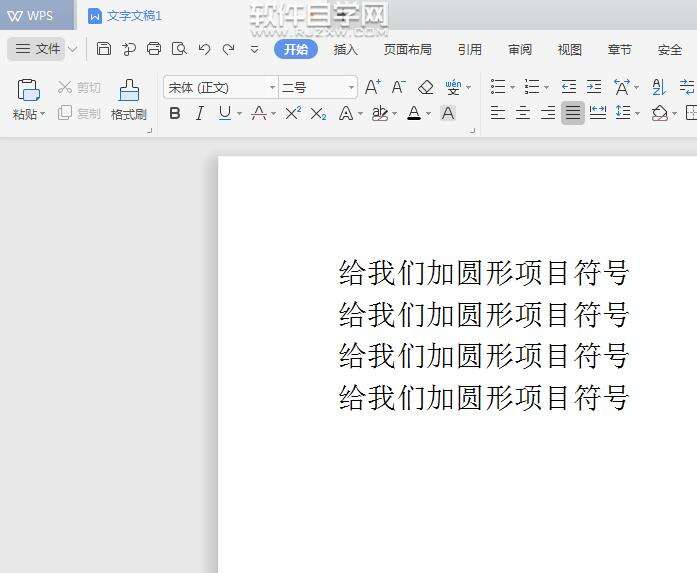
Task: Click the numbered list icon
Action: pyautogui.click(x=532, y=87)
